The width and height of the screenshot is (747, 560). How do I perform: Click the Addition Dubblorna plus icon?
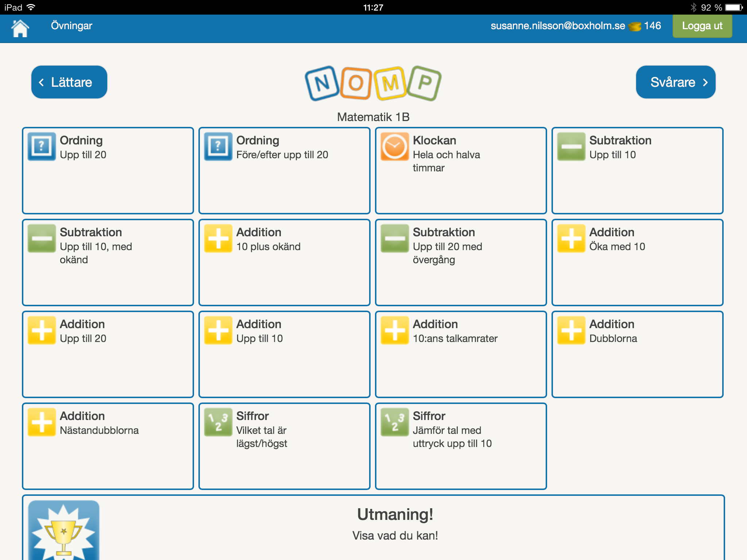pyautogui.click(x=571, y=330)
